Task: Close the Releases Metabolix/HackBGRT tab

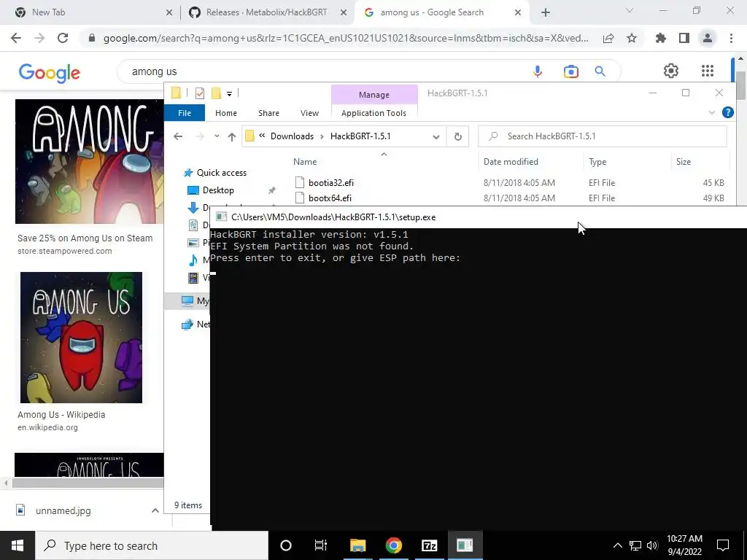Action: 344,12
